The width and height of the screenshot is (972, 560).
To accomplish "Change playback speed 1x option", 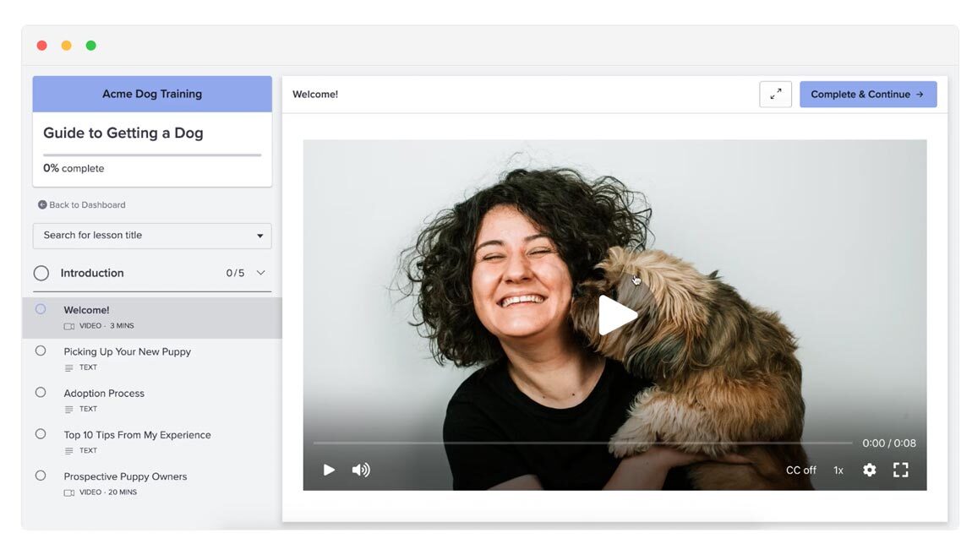I will point(838,470).
